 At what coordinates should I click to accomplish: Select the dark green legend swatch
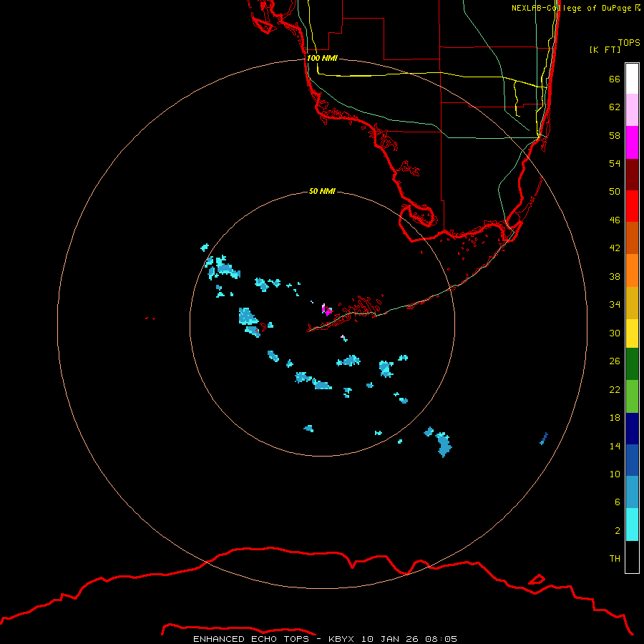click(x=632, y=364)
